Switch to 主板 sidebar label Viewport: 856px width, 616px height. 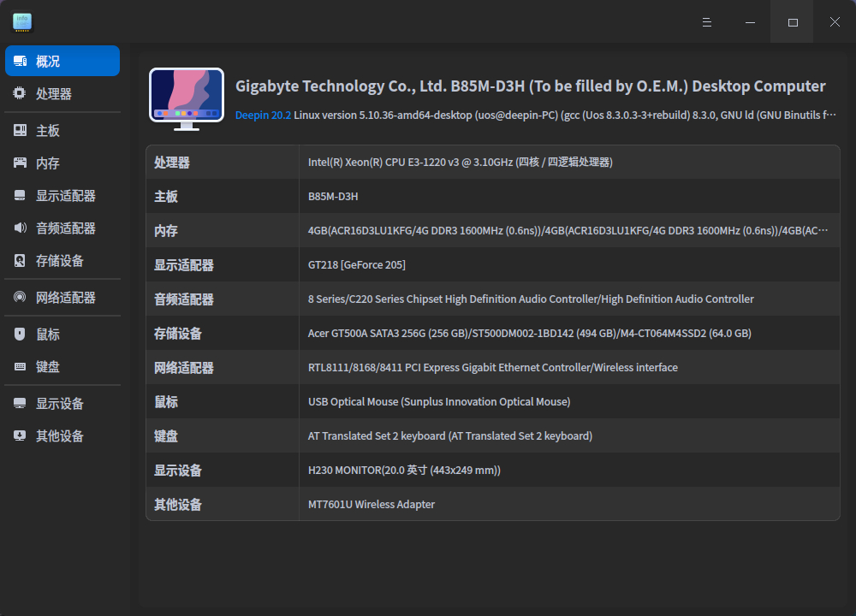click(48, 131)
